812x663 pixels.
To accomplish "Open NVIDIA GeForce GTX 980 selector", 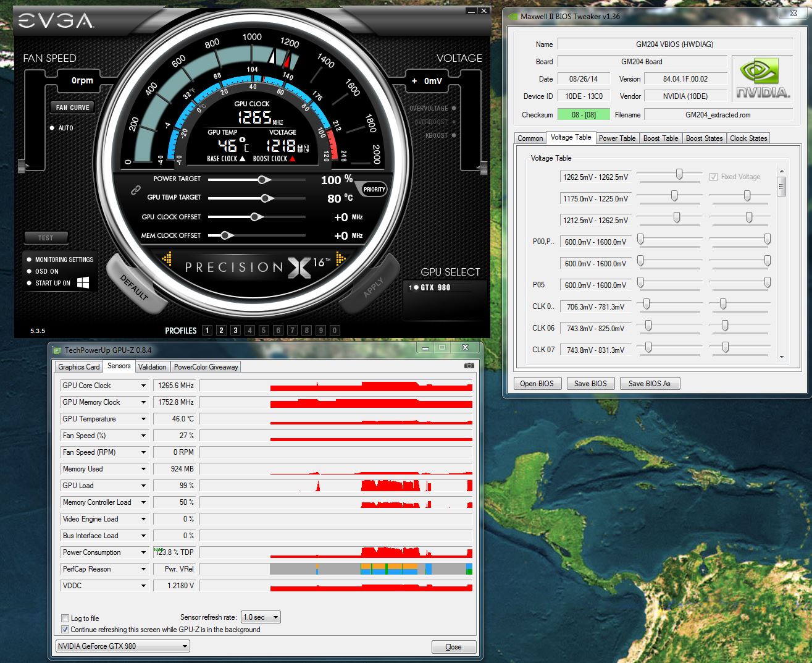I will pos(122,646).
